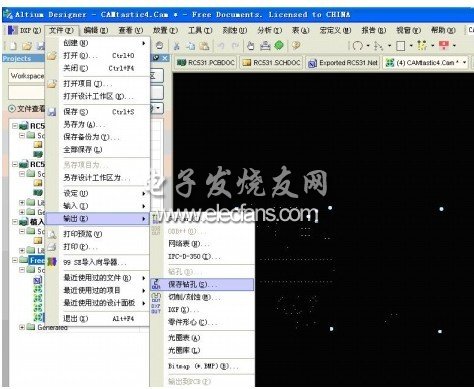Collapse the first RC5 project tree node

(15, 126)
